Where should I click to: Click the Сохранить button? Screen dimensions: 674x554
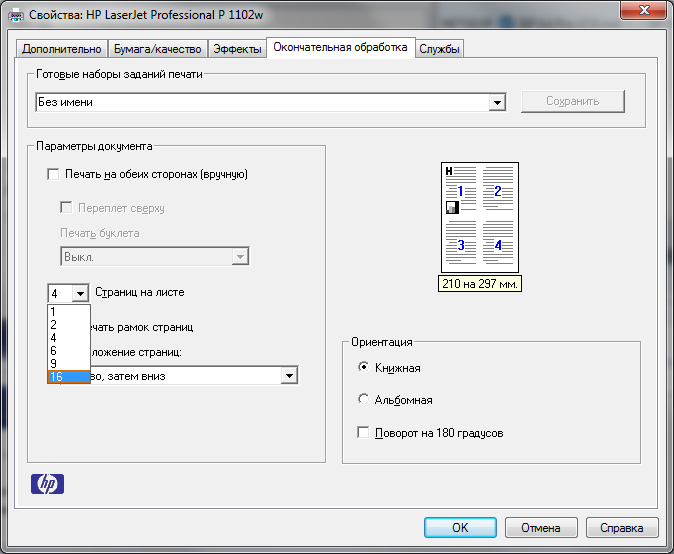click(x=573, y=101)
